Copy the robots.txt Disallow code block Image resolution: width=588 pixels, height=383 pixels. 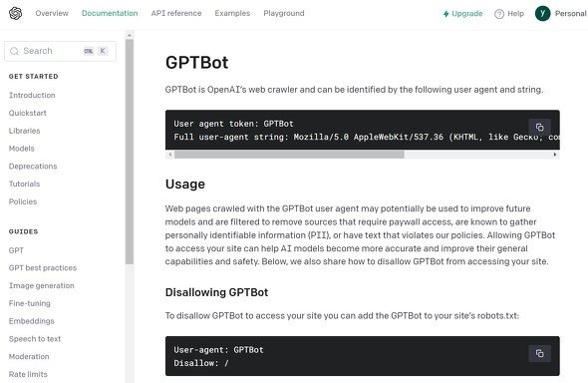click(x=539, y=353)
